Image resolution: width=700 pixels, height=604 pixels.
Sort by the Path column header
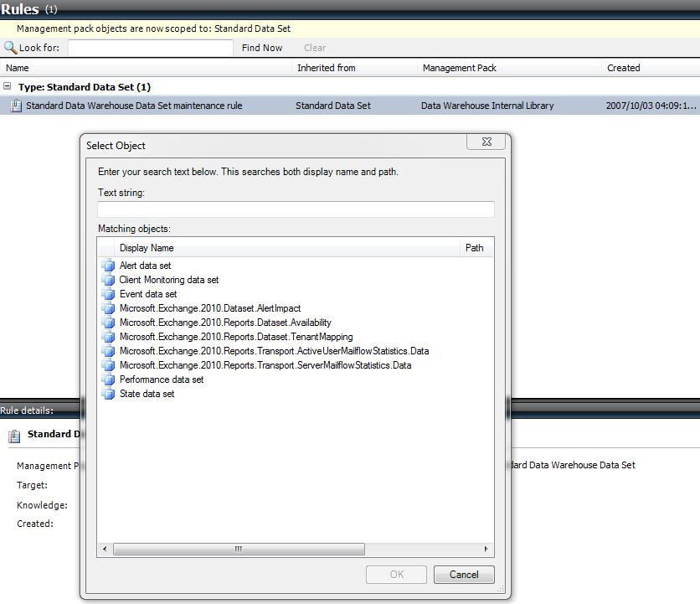click(x=476, y=248)
